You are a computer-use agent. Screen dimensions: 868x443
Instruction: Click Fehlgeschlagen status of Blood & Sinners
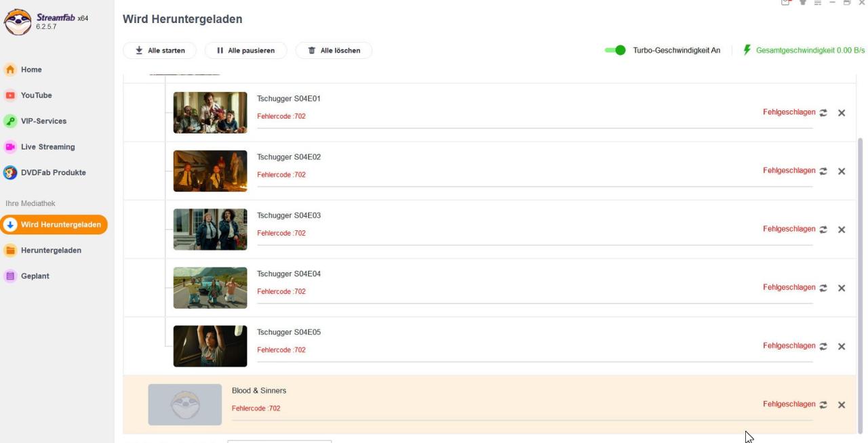[789, 404]
